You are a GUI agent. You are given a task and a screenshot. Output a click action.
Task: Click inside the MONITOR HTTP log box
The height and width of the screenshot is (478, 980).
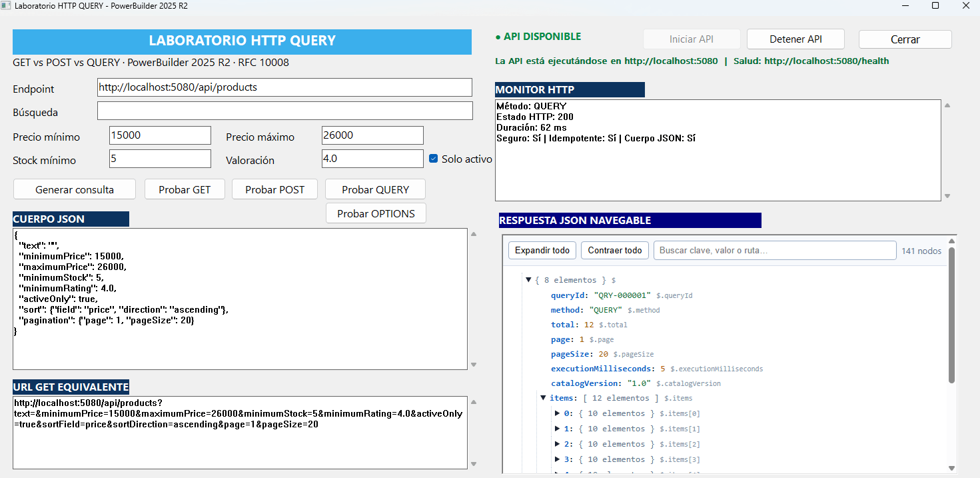click(718, 150)
